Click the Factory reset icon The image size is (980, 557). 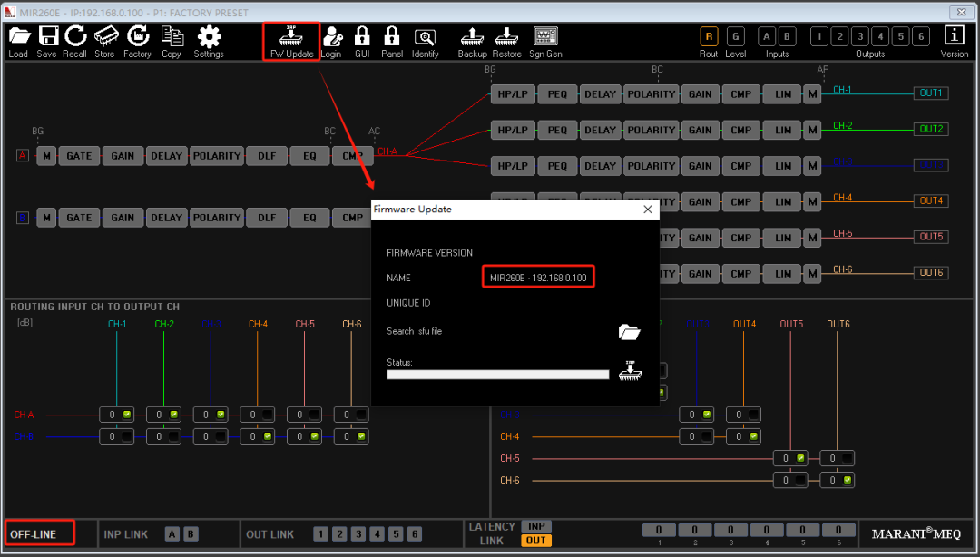(x=137, y=36)
